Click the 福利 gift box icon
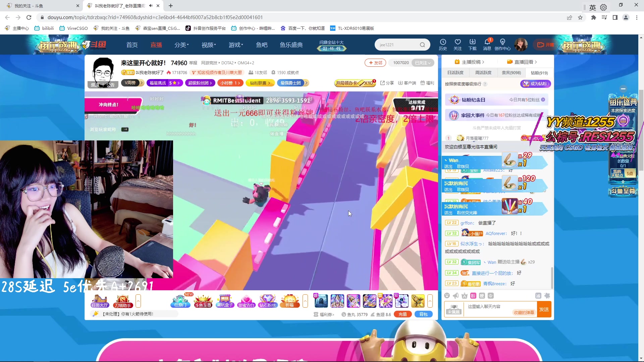Viewport: 644px width, 362px height. pyautogui.click(x=427, y=83)
